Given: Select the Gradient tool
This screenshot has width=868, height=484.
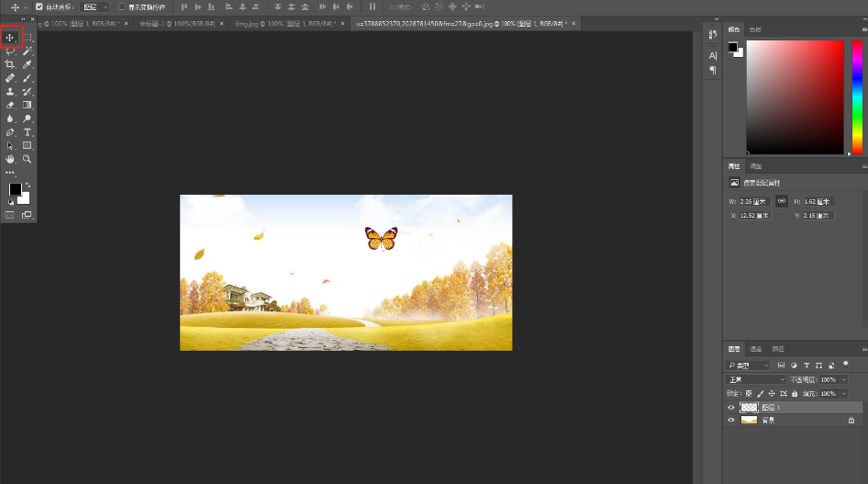Looking at the screenshot, I should pyautogui.click(x=28, y=105).
